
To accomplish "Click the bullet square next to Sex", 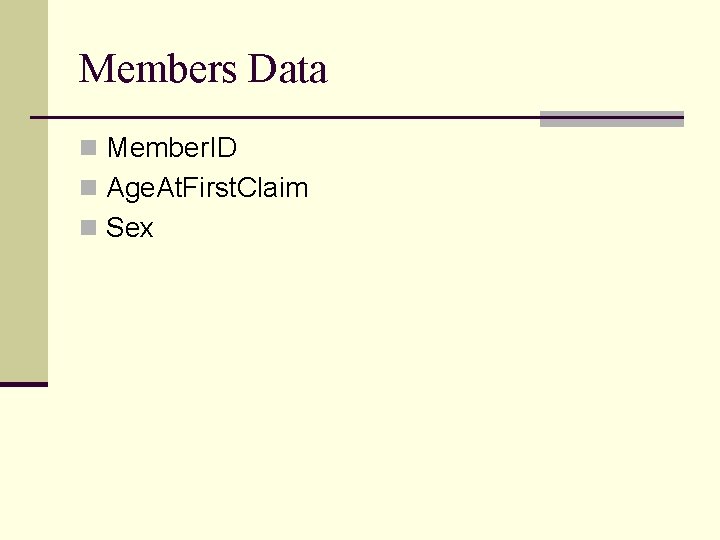I will [x=89, y=229].
